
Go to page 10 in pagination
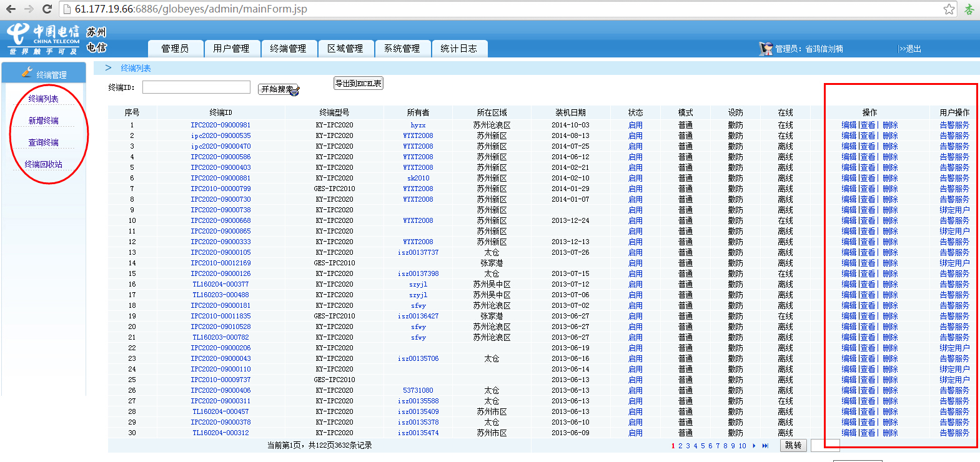(742, 446)
